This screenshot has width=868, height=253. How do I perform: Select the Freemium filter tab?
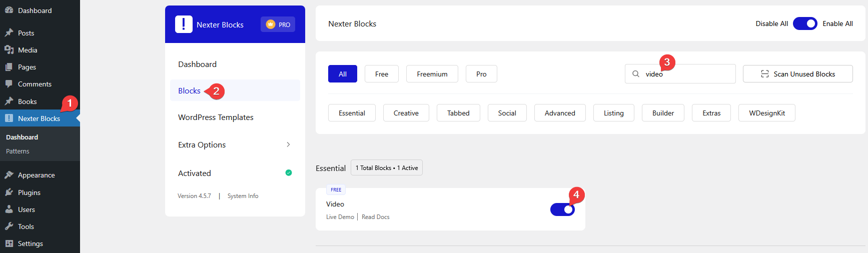(432, 74)
